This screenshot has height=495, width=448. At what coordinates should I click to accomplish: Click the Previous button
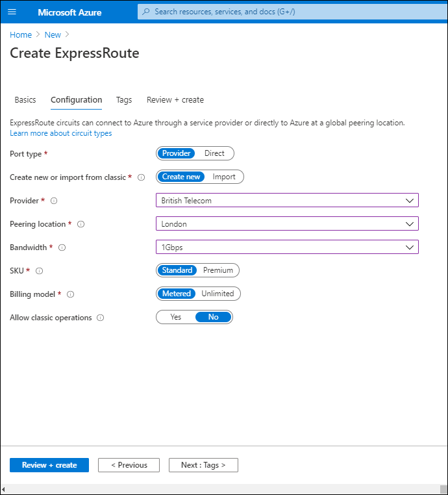click(x=129, y=465)
